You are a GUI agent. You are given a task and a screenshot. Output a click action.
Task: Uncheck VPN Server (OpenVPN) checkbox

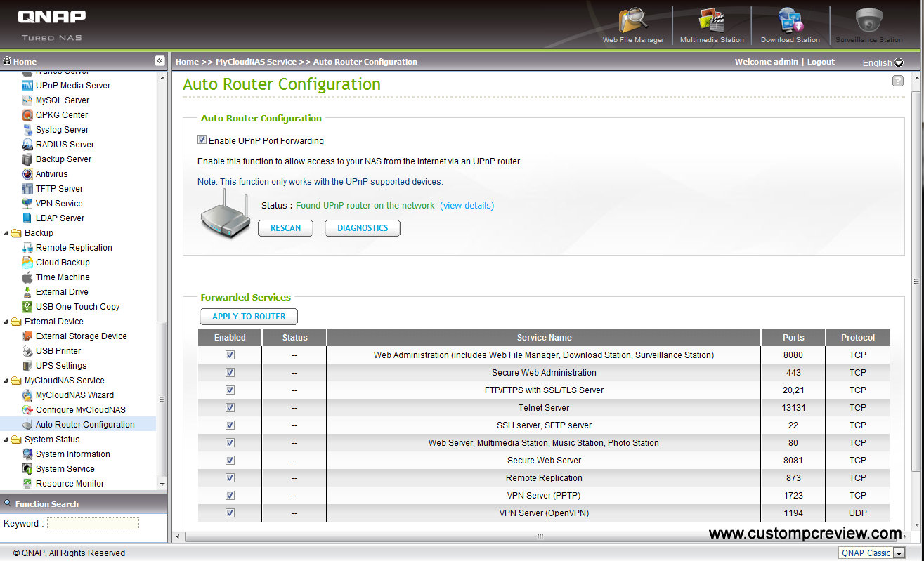click(230, 513)
